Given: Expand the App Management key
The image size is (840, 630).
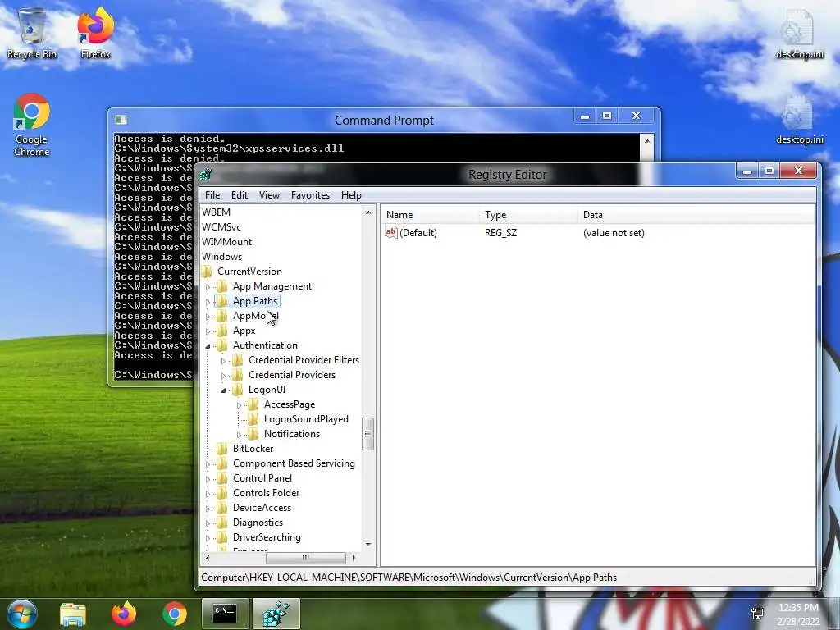Looking at the screenshot, I should click(x=208, y=287).
